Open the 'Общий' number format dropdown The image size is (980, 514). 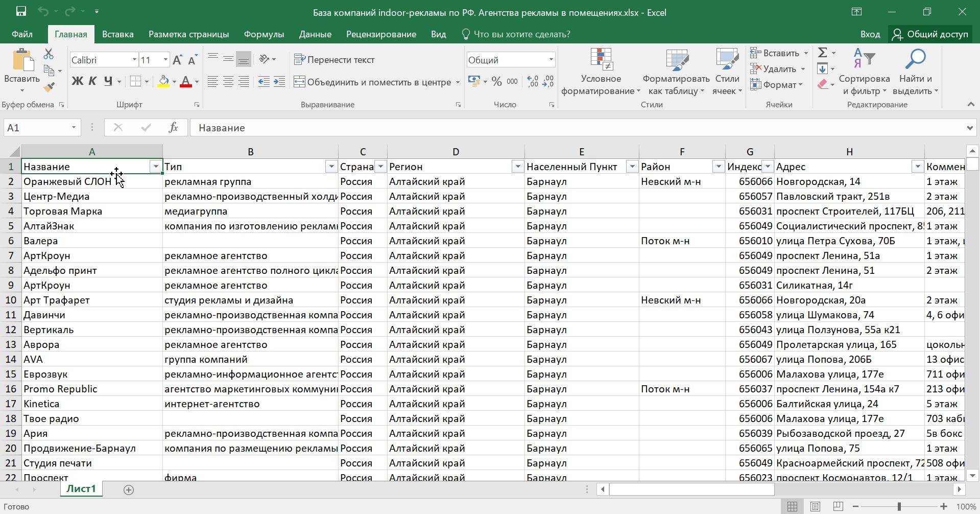coord(551,60)
